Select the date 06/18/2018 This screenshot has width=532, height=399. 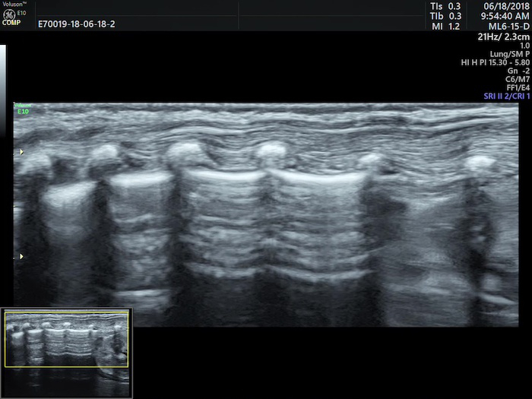[506, 6]
